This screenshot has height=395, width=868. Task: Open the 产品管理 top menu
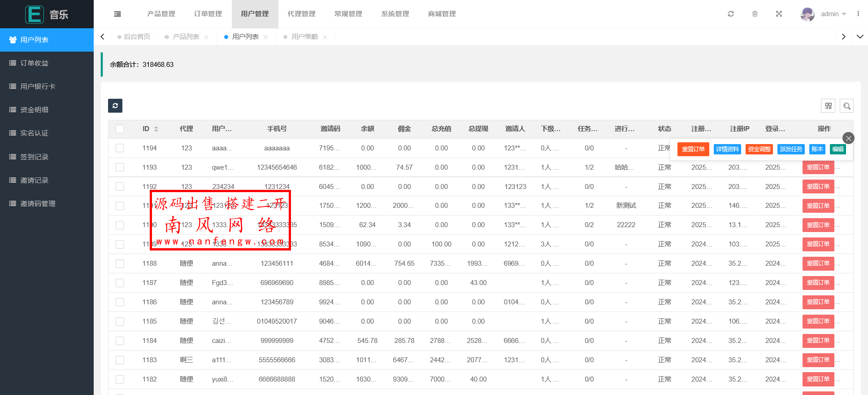pos(161,14)
